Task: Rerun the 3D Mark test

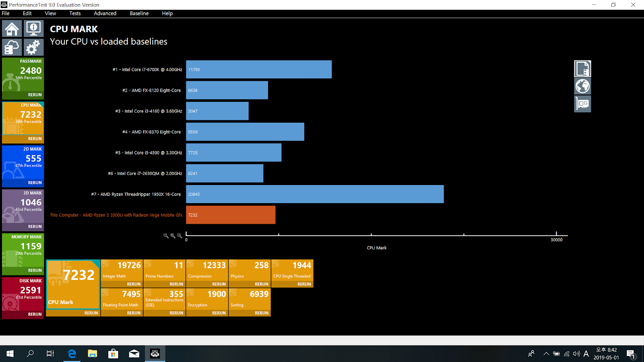Action: 35,226
